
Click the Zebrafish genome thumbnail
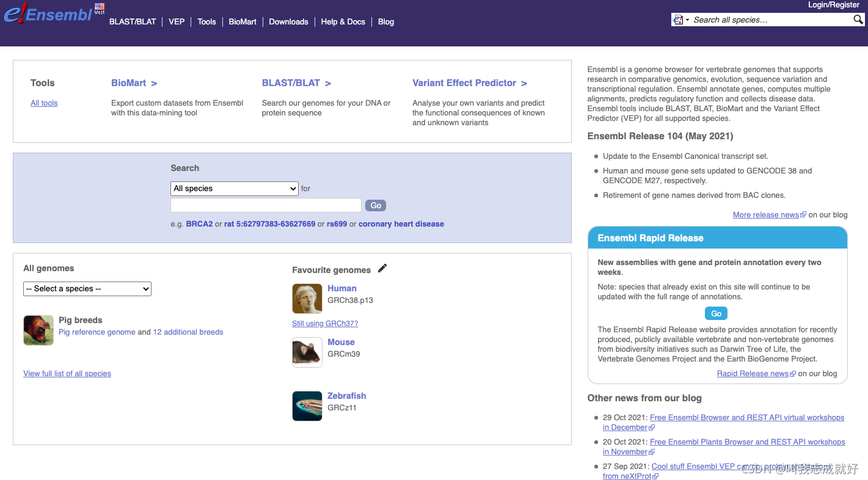coord(307,406)
